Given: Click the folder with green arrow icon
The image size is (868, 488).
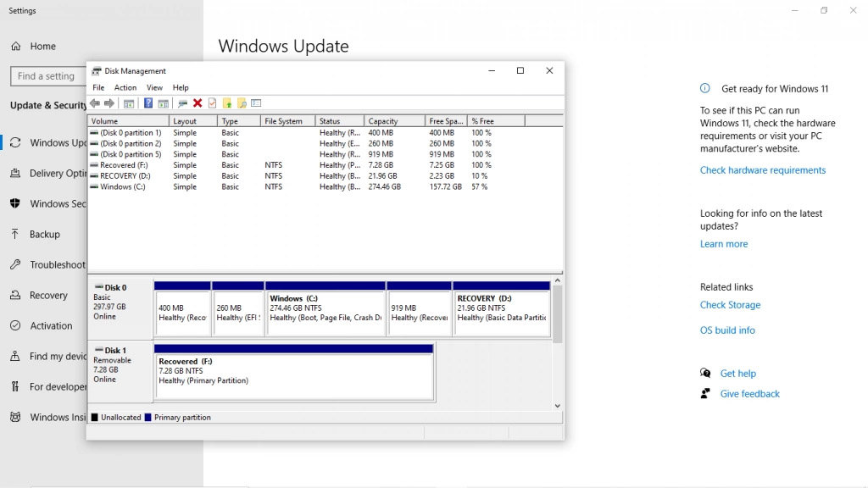Looking at the screenshot, I should [x=227, y=103].
